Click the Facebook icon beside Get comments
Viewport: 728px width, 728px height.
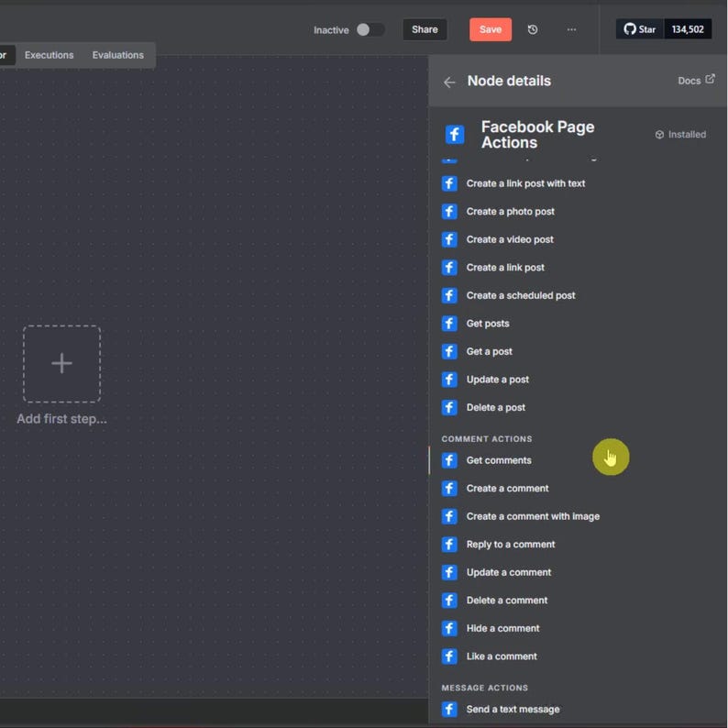[x=449, y=460]
